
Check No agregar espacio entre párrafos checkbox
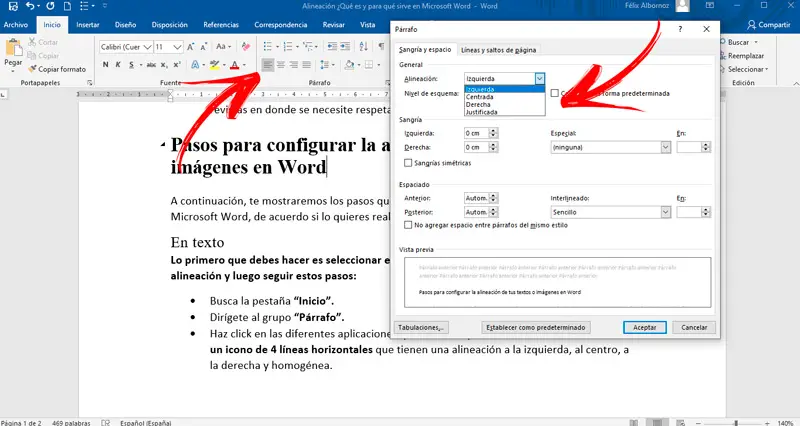point(408,225)
